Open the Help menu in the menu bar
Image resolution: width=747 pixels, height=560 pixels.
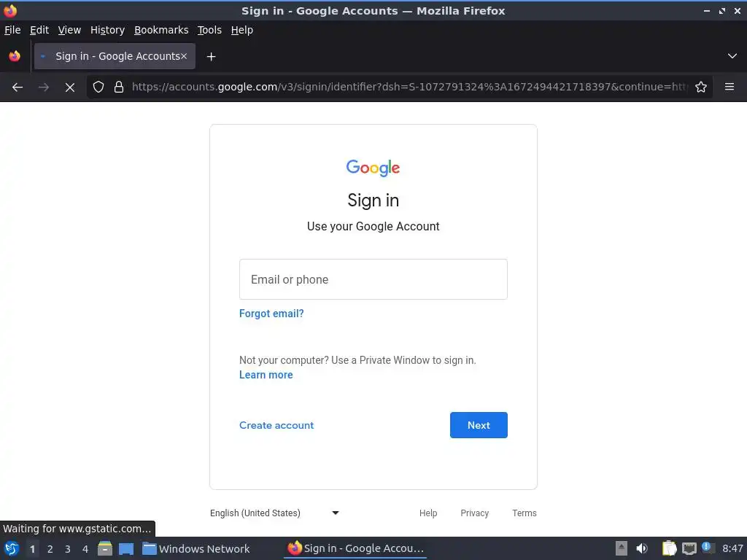[x=242, y=30]
